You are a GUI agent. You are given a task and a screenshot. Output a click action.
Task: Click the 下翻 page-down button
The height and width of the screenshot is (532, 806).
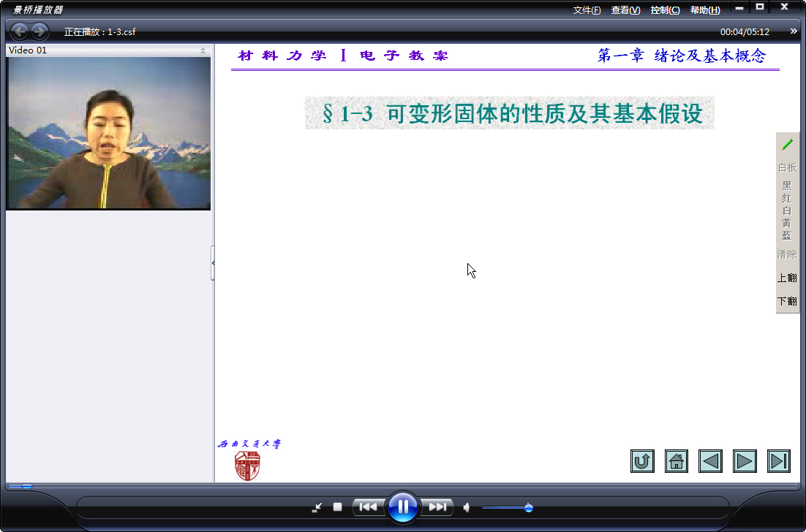point(787,301)
